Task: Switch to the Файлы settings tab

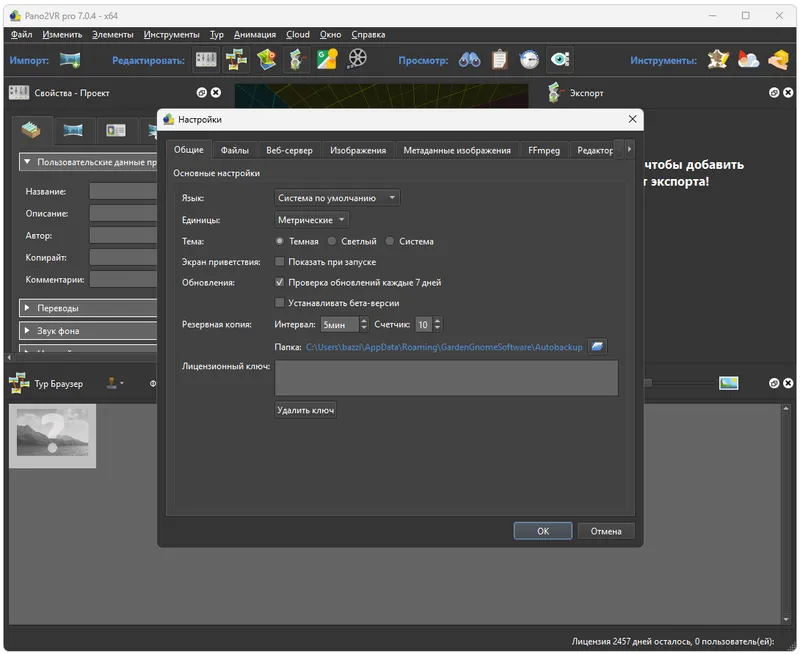Action: coord(235,150)
